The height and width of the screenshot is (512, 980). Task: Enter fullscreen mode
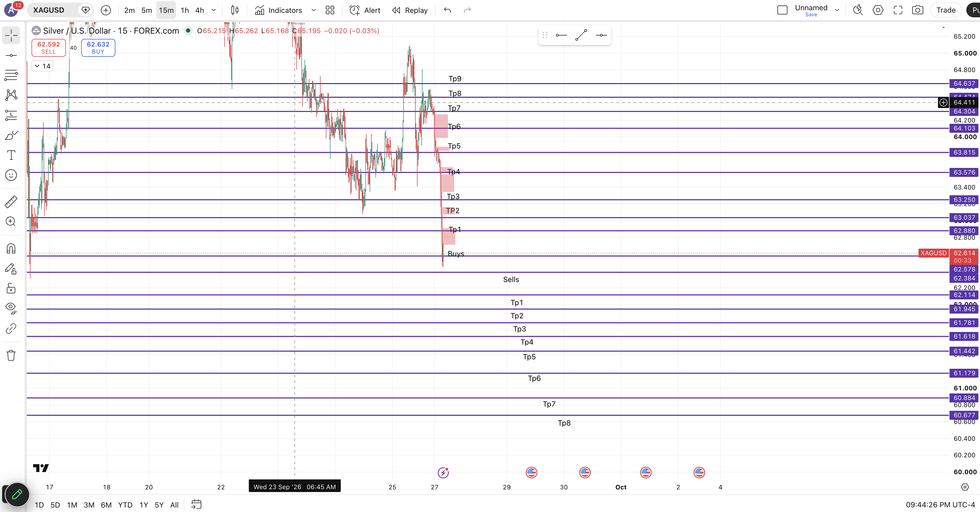pos(898,10)
